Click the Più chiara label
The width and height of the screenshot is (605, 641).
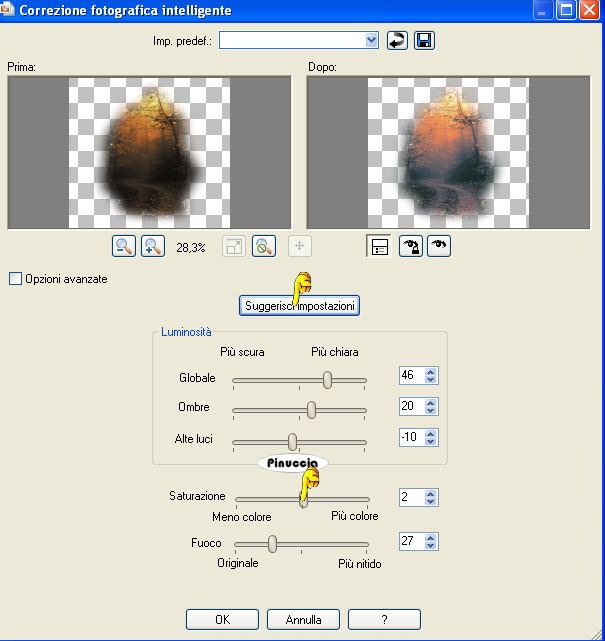coord(334,352)
